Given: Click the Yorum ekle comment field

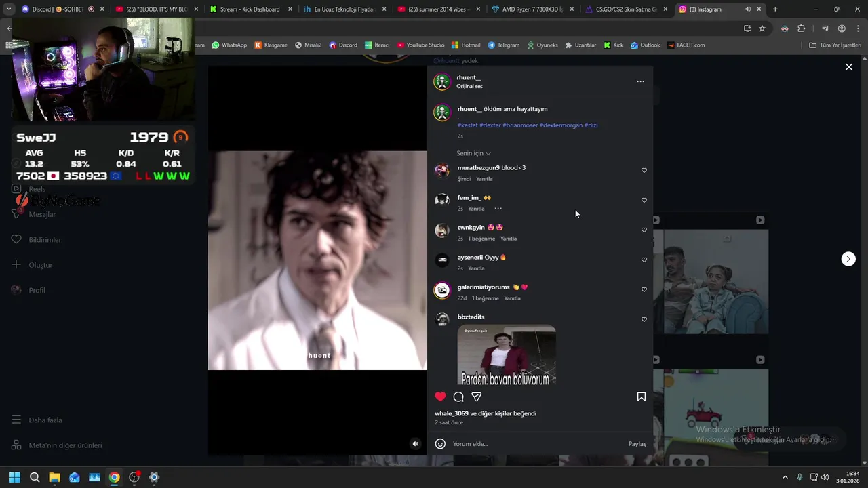Looking at the screenshot, I should (x=536, y=444).
